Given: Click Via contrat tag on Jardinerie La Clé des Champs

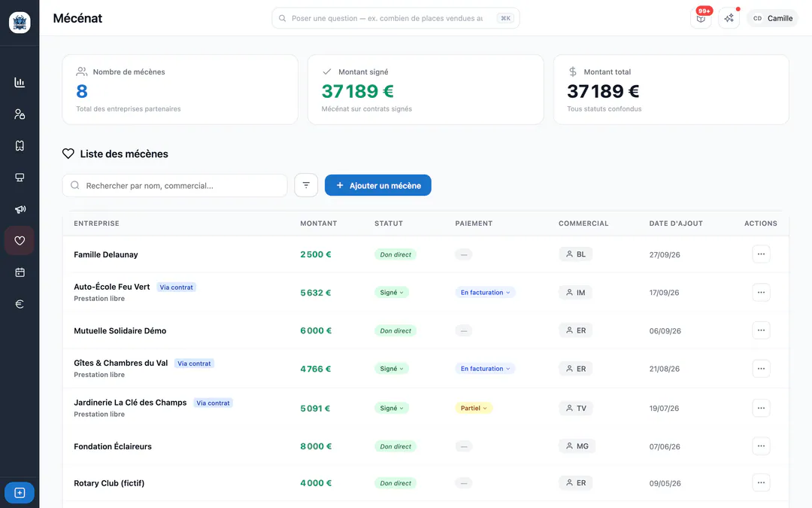Looking at the screenshot, I should (213, 403).
